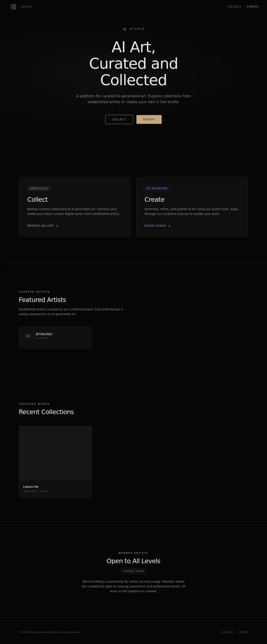
Task: Select the Open to All Levels heading
Action: (x=133, y=561)
